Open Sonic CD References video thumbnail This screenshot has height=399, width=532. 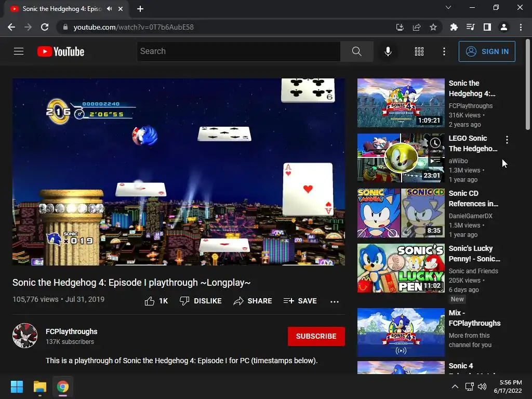click(401, 212)
